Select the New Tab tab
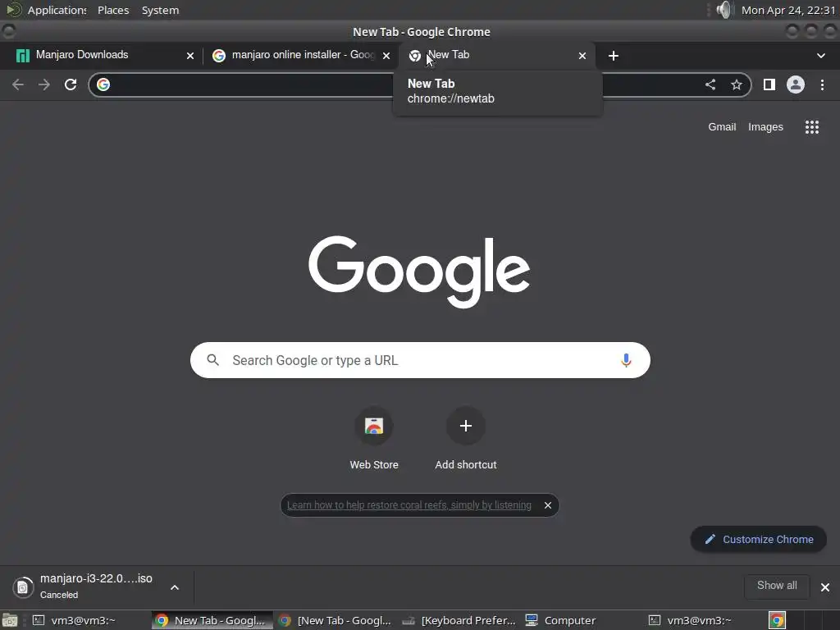 click(496, 55)
